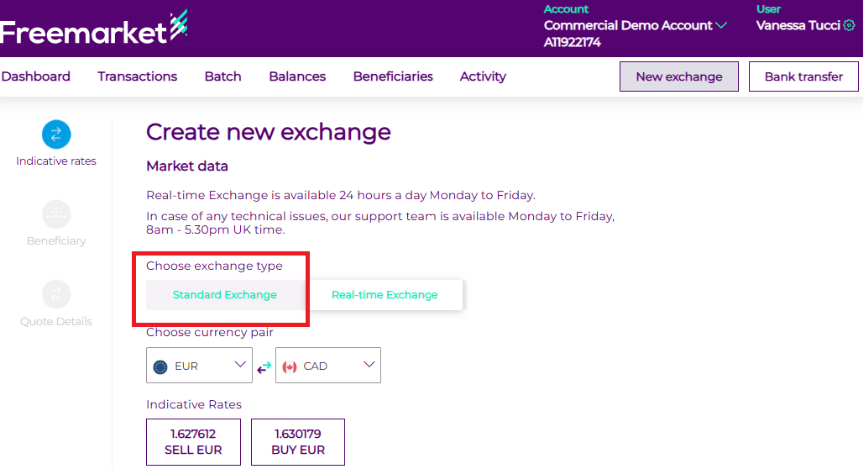864x469 pixels.
Task: Click the New exchange button
Action: point(679,77)
